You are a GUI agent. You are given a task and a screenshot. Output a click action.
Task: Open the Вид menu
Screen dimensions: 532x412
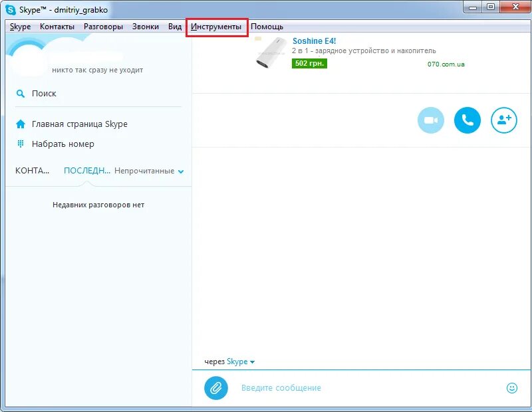[x=175, y=27]
